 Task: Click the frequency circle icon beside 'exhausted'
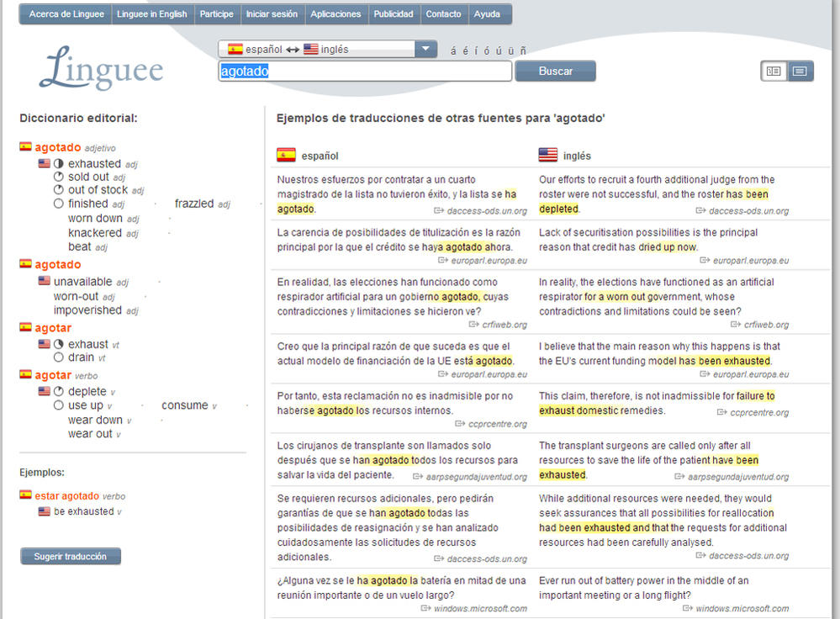coord(59,164)
